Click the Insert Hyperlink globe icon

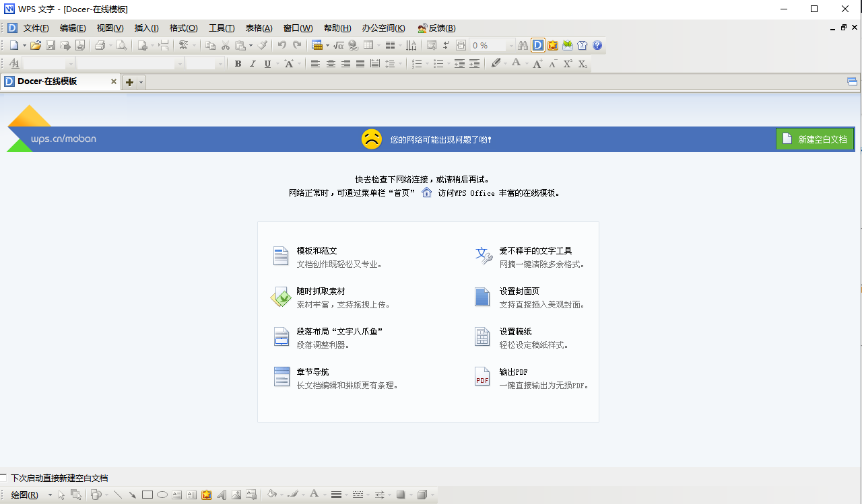354,45
